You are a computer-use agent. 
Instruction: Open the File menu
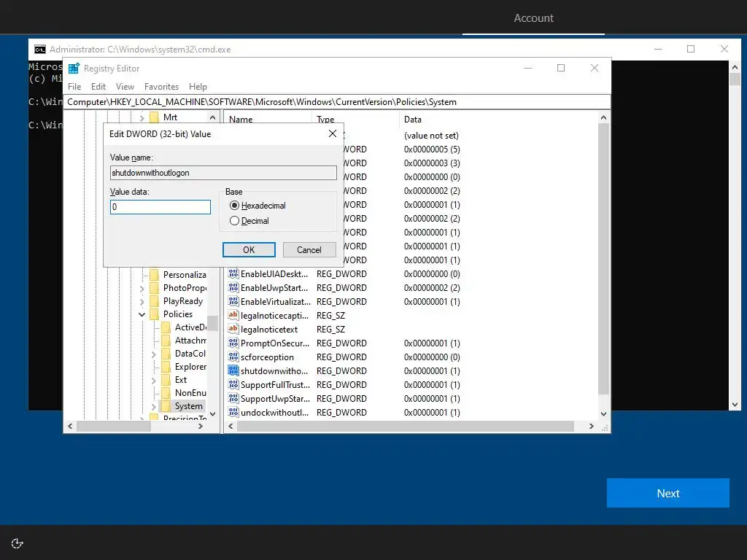click(74, 87)
